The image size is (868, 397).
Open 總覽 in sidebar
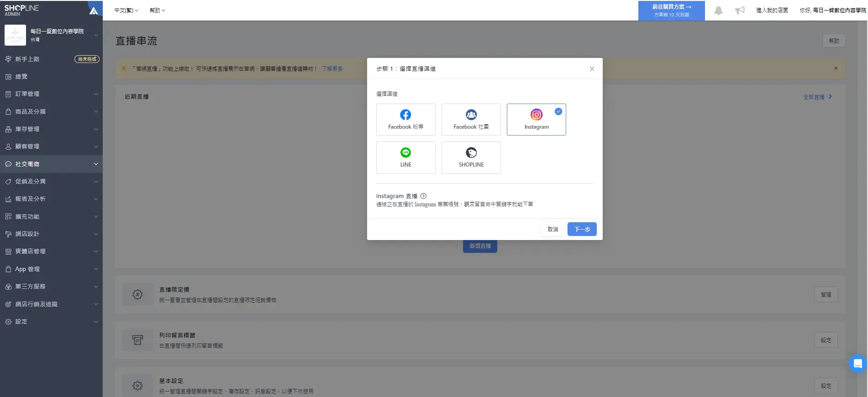(x=51, y=77)
